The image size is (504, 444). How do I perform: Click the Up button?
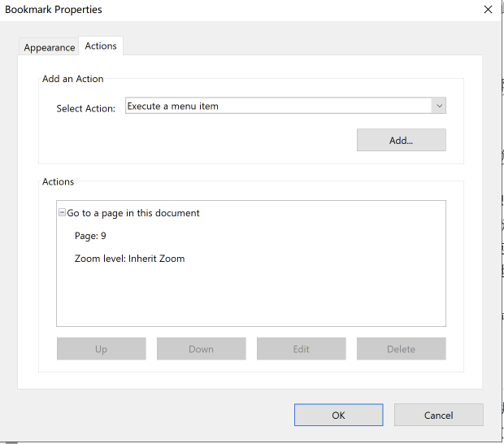[x=102, y=349]
